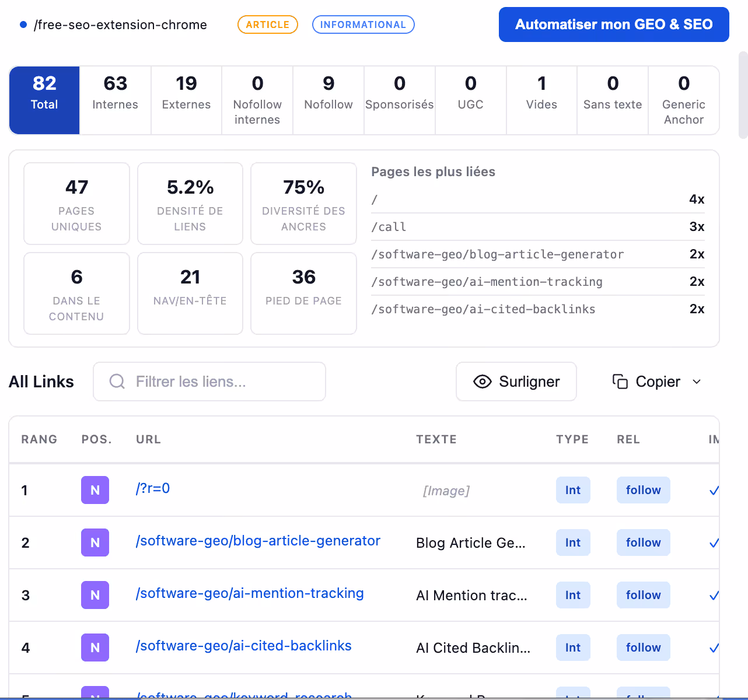
Task: Click the 6 Dans le Contenu card
Action: [x=76, y=293]
